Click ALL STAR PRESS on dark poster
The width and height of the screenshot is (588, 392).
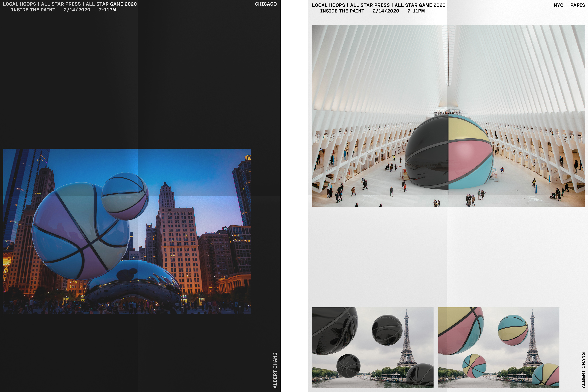coord(61,4)
